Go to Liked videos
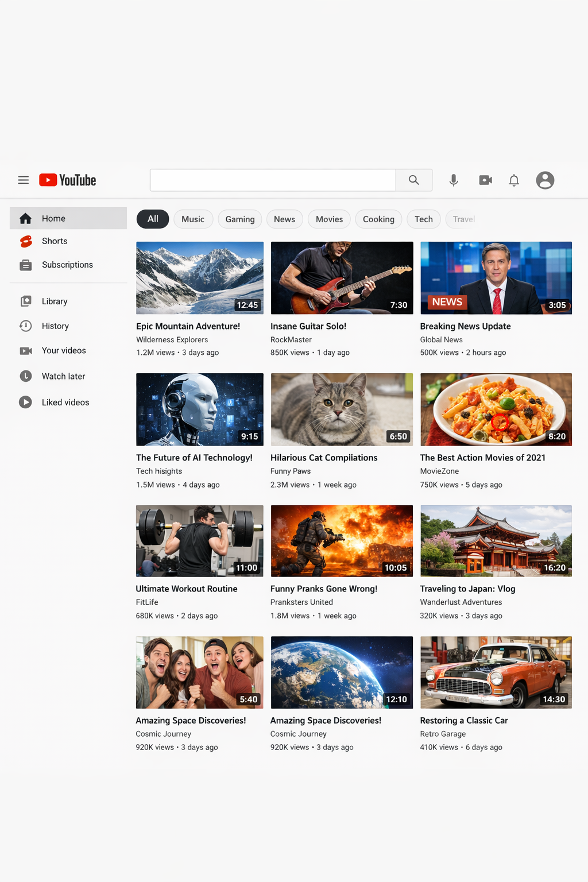 (x=65, y=402)
